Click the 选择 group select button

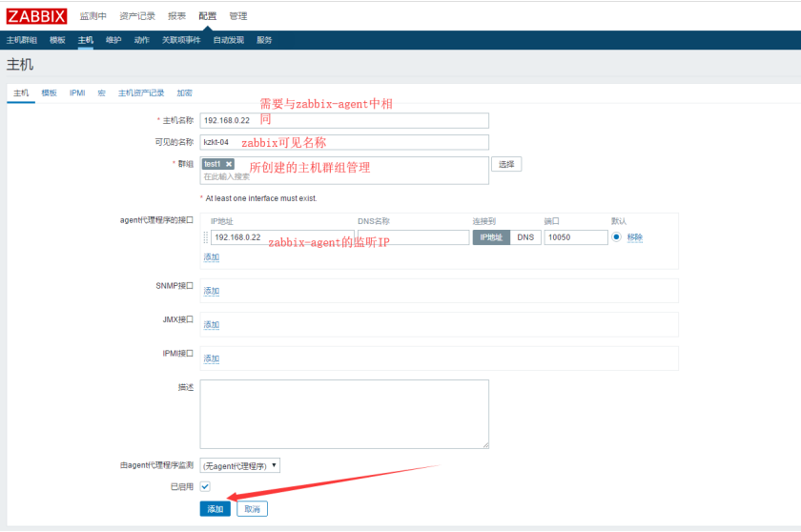(x=506, y=164)
